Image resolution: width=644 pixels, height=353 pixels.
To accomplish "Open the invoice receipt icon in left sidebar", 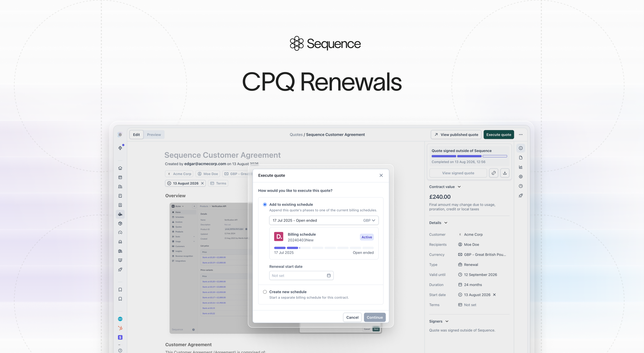I will 120,196.
